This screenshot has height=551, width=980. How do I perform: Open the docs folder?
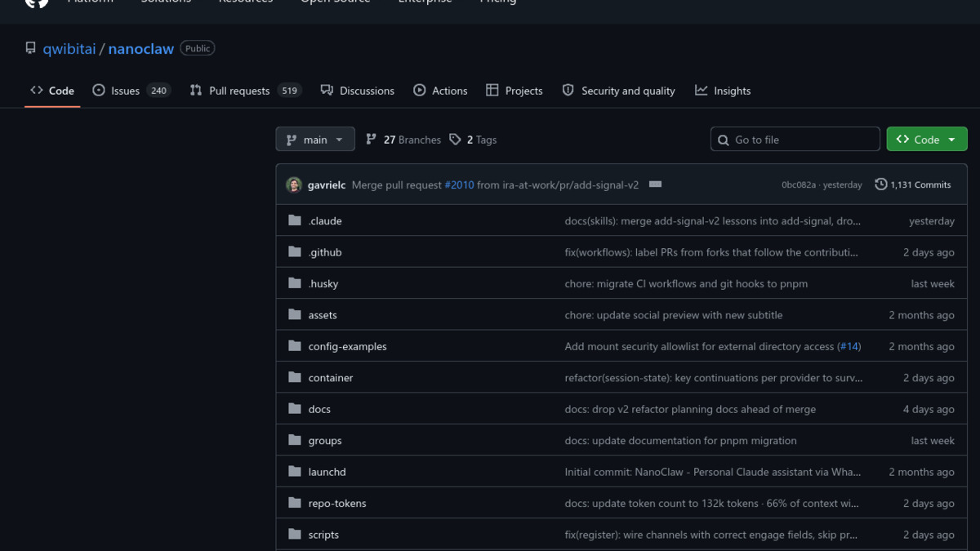pyautogui.click(x=319, y=409)
